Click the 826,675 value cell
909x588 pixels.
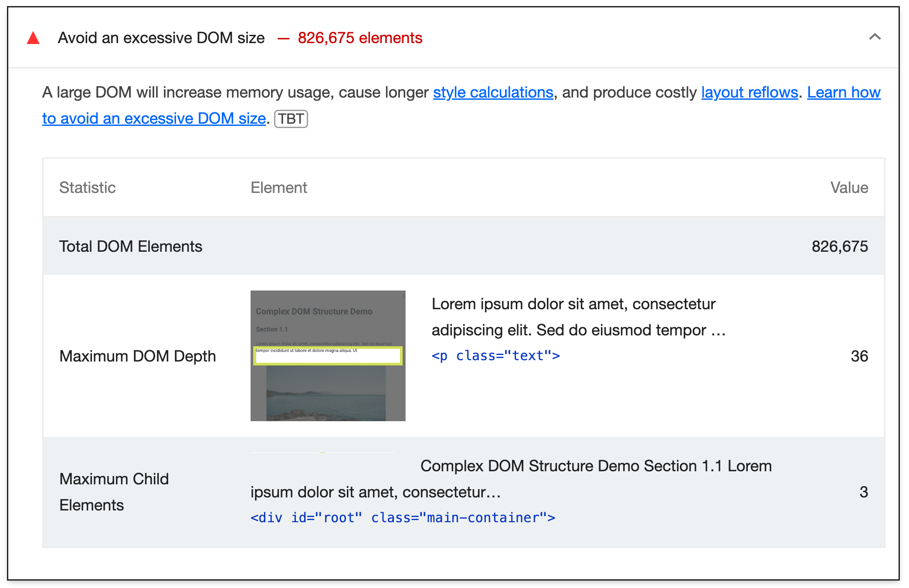coord(840,246)
